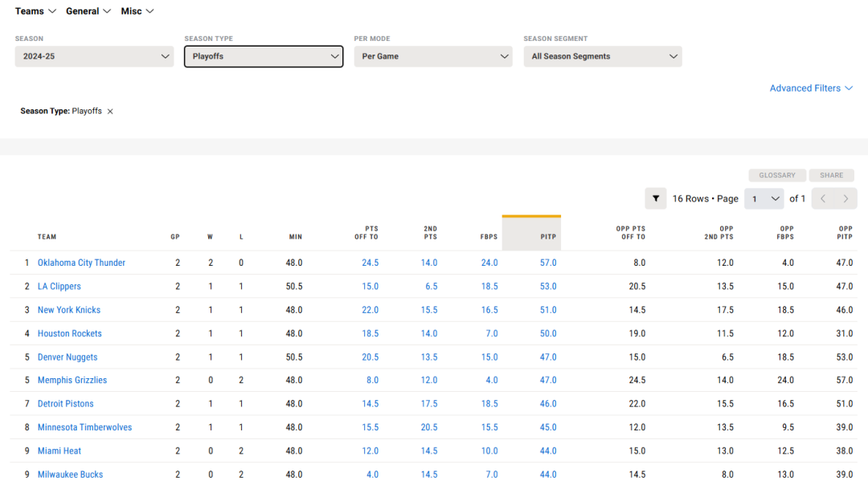Image resolution: width=868 pixels, height=485 pixels.
Task: Sort by L column header
Action: (241, 237)
